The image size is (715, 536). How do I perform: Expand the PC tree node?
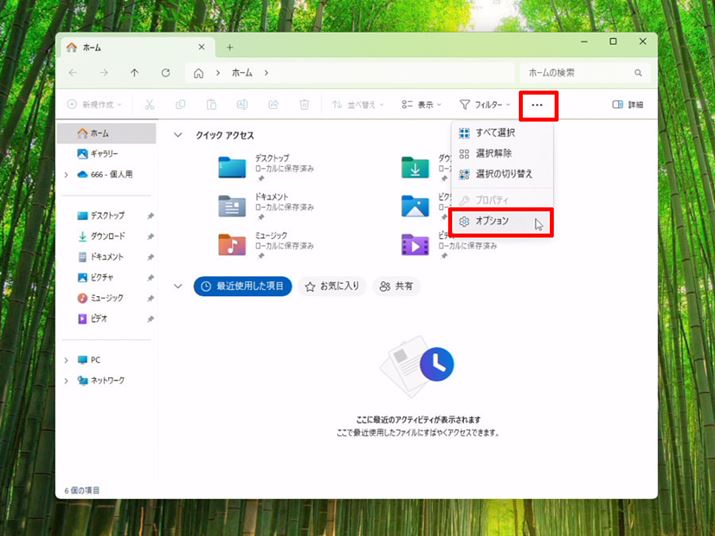66,360
